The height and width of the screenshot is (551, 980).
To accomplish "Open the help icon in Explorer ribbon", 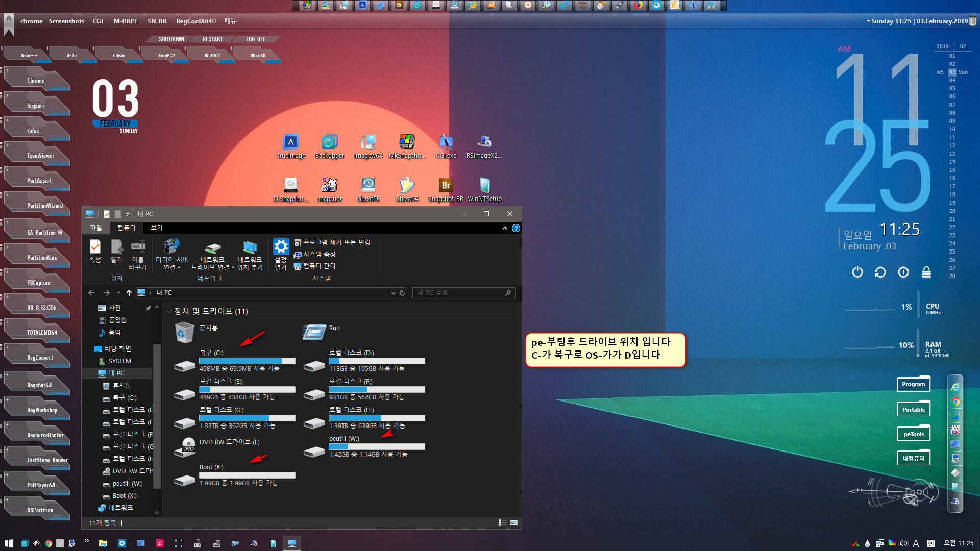I will click(516, 228).
